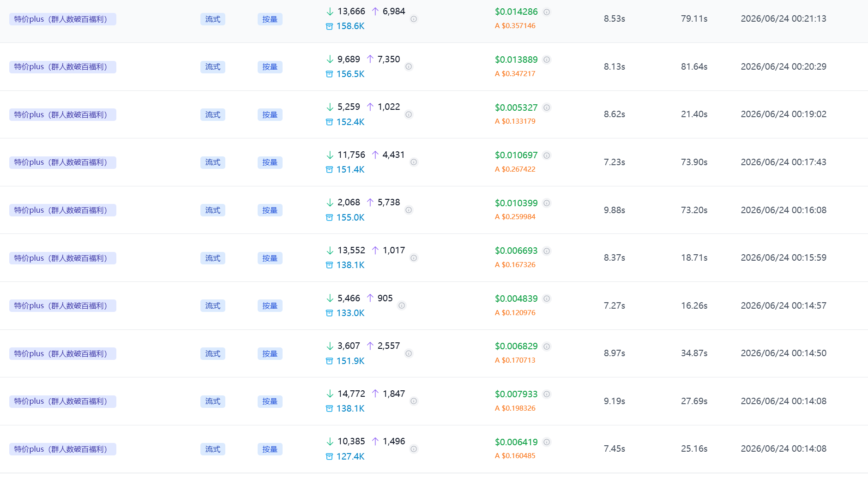Screen dimensions: 868x478
Task: Click upload arrow icon beside 7,350
Action: 370,59
